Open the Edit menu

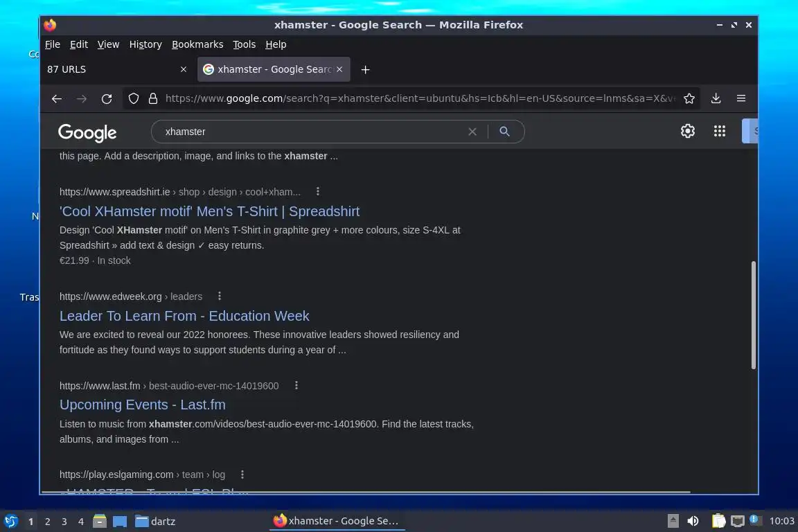point(79,44)
